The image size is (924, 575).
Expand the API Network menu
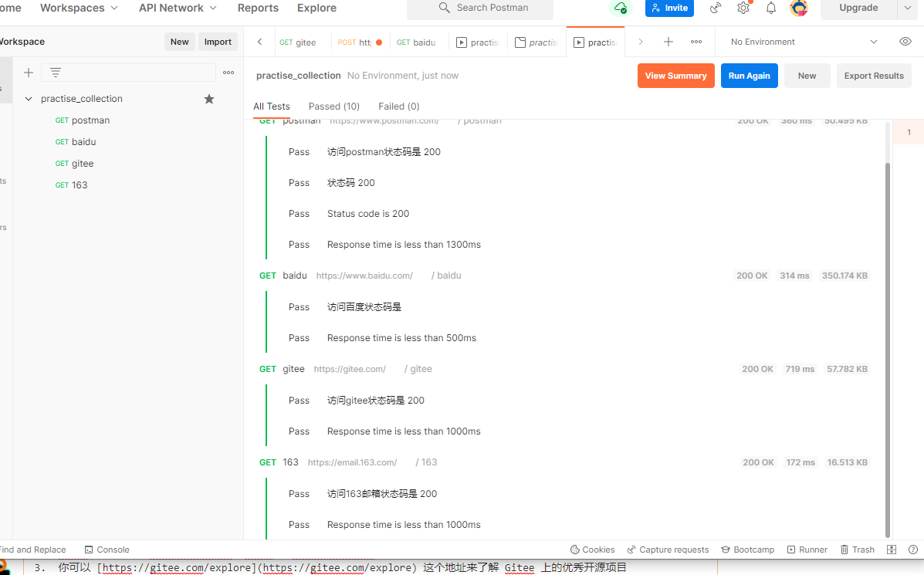pyautogui.click(x=178, y=8)
